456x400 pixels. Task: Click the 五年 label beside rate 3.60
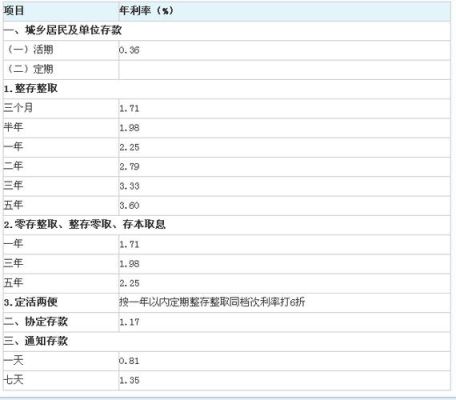tap(13, 205)
